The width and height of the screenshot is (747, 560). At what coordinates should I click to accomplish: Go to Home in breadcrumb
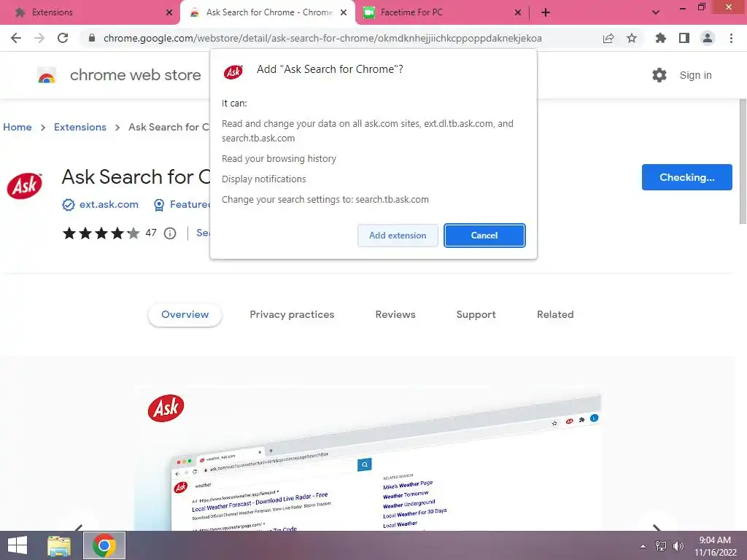pos(18,127)
